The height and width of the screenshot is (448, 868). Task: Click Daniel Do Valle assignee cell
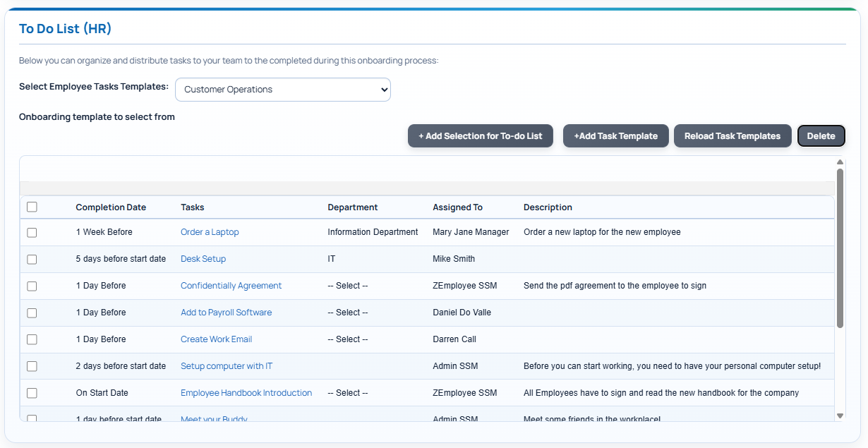[462, 313]
